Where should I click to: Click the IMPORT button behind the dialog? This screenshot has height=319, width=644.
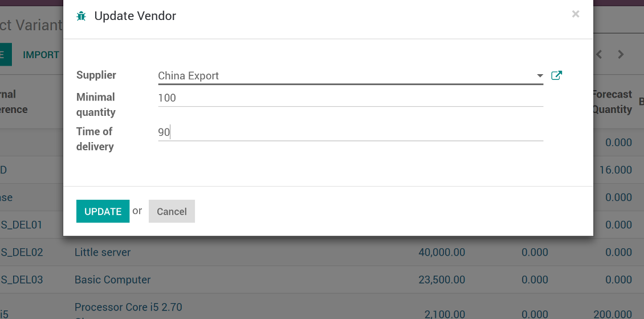tap(41, 55)
